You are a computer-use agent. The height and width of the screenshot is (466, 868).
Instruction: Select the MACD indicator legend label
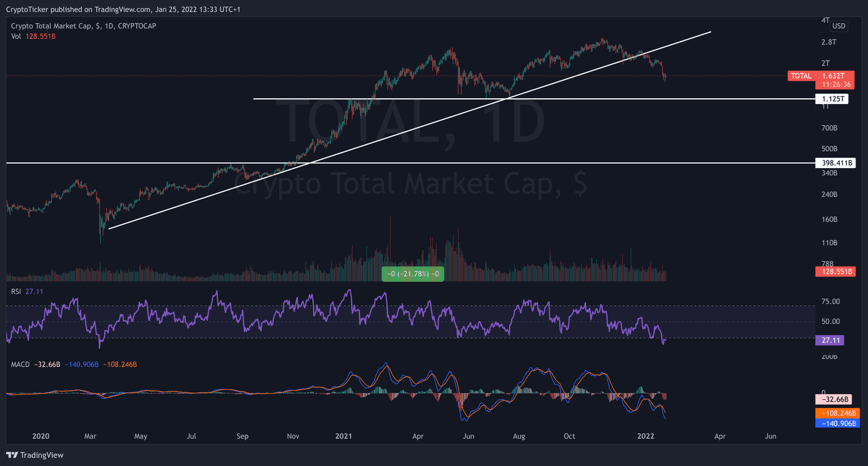20,364
